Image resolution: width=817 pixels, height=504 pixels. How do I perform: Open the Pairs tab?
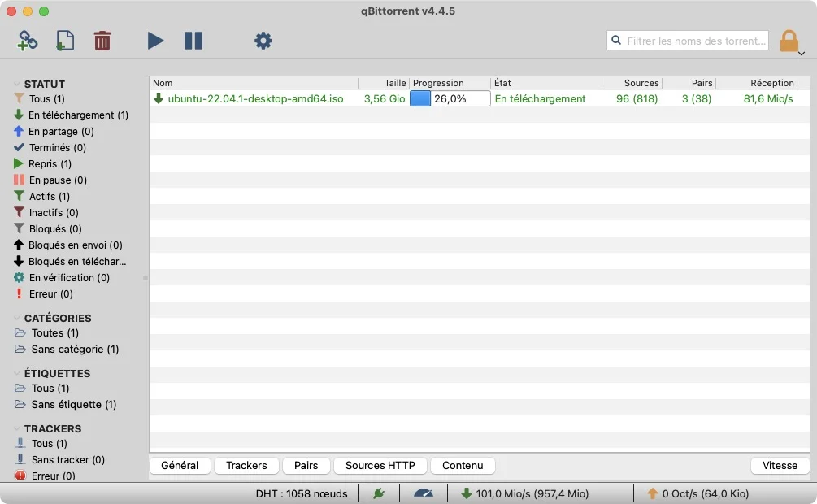306,466
